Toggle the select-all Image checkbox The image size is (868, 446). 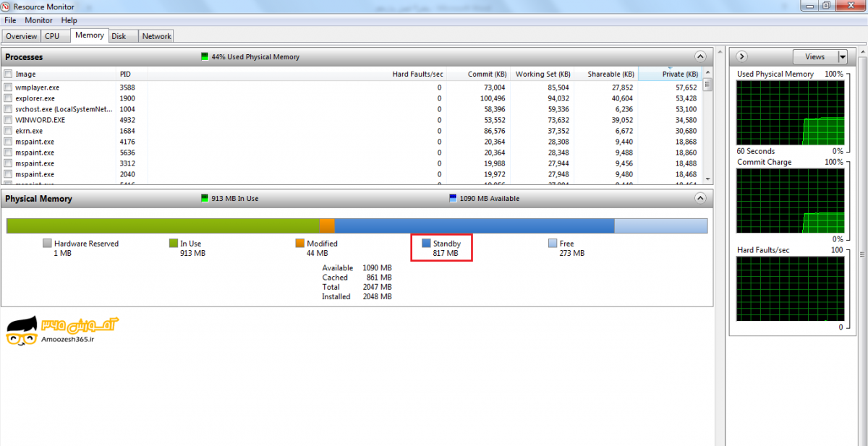[8, 74]
